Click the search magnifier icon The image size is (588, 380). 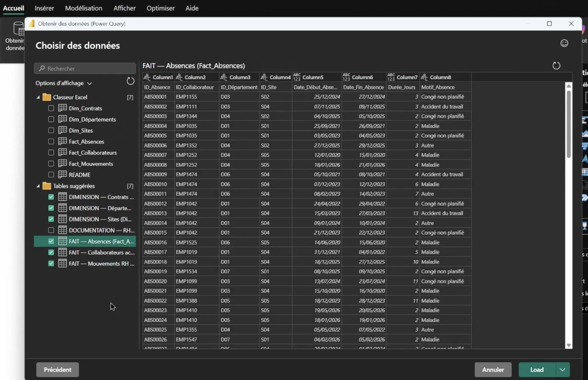(x=42, y=68)
